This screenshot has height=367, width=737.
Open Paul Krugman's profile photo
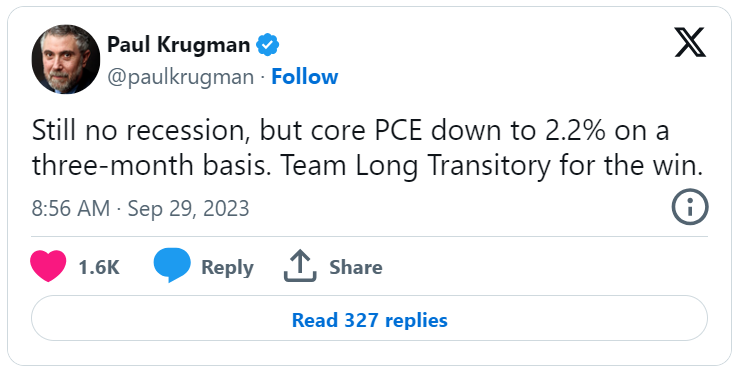[66, 59]
